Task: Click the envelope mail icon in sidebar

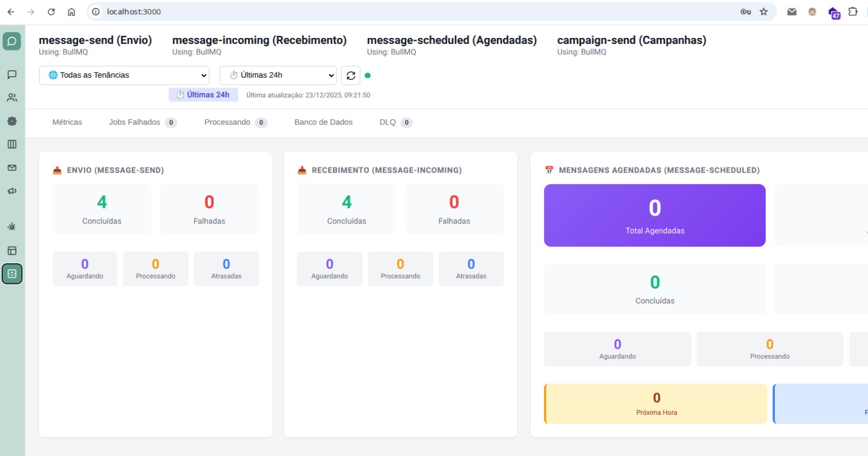Action: 12,168
